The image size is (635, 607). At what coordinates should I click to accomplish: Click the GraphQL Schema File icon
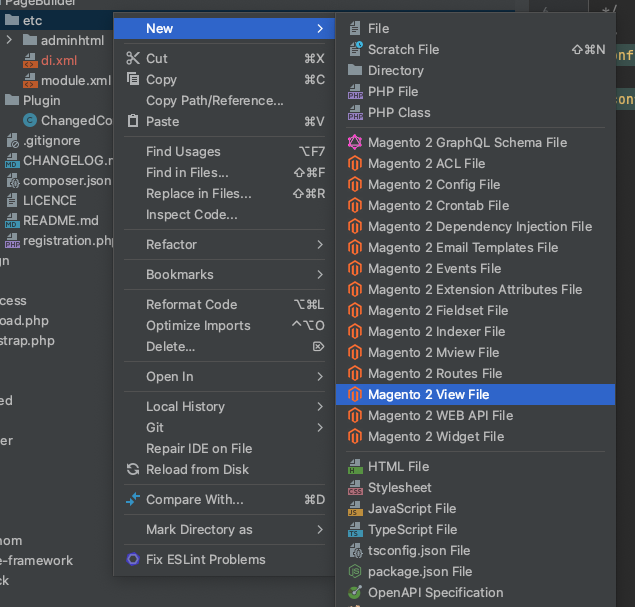tap(355, 142)
